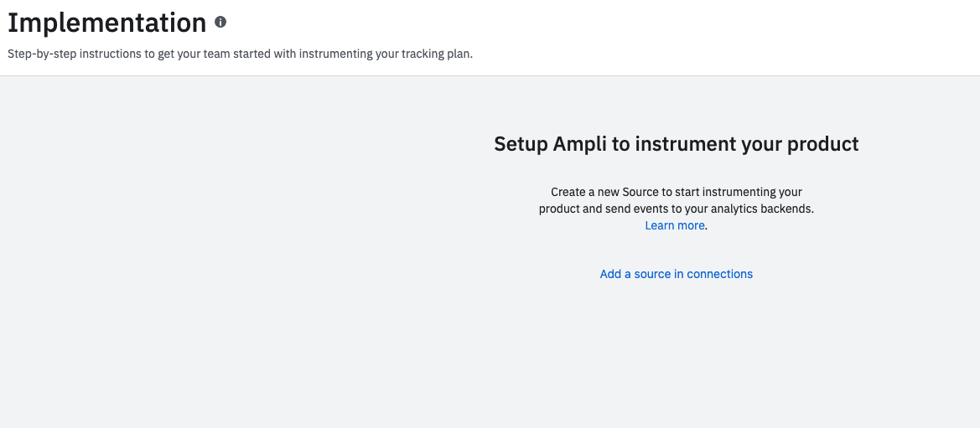980x428 pixels.
Task: Click the word 'Setup' in the heading
Action: pos(521,144)
